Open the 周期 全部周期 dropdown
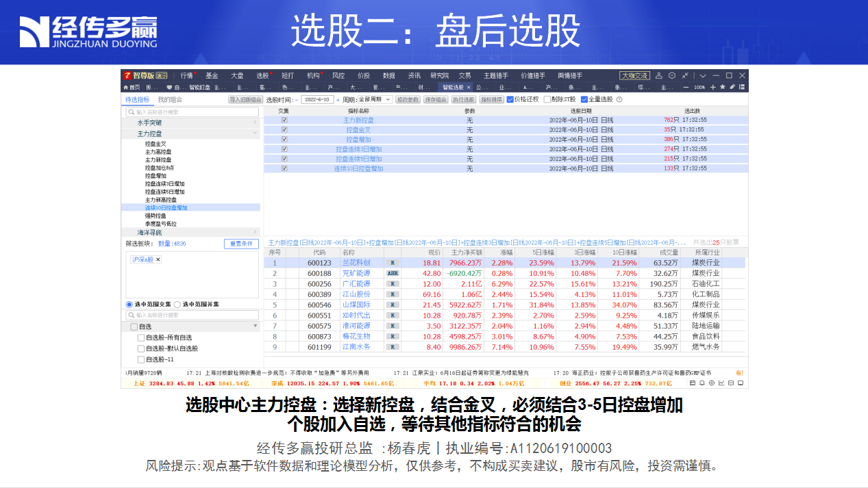Image resolution: width=868 pixels, height=488 pixels. coord(375,99)
